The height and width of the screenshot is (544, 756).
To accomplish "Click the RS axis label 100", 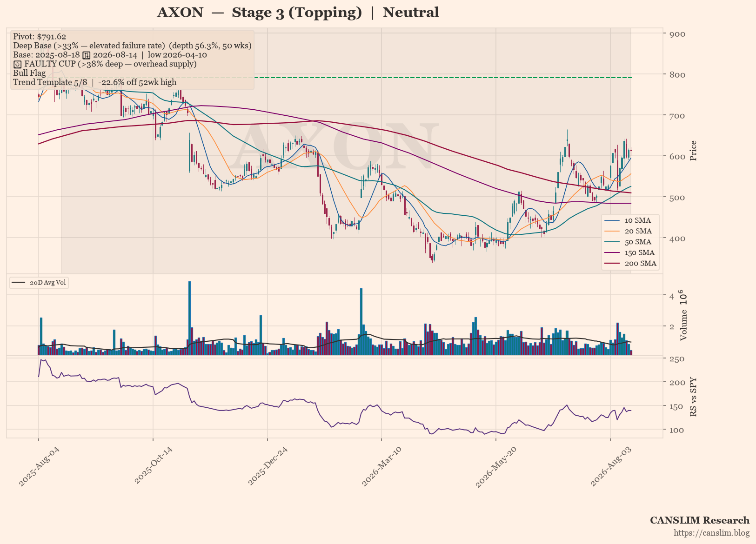I will pos(677,430).
